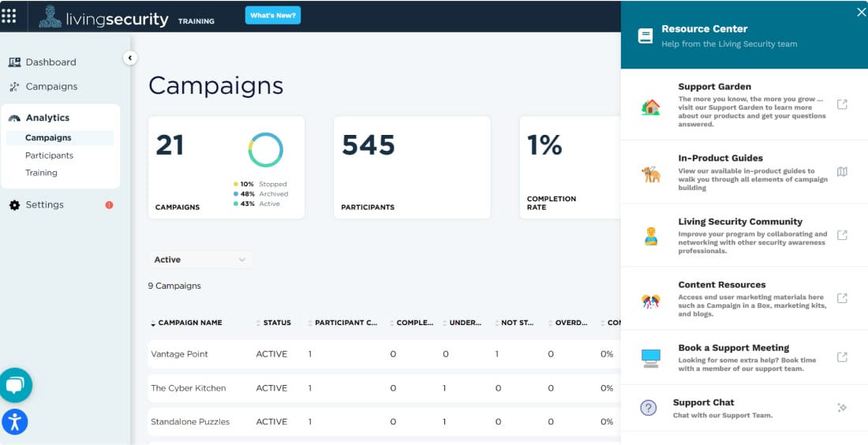Click ACTIVE status for Vantage Point
The image size is (868, 445).
click(271, 354)
